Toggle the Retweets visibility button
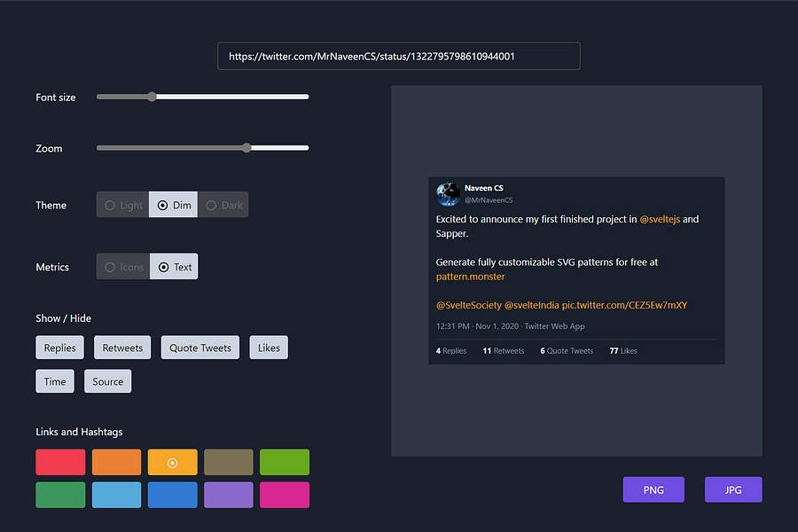 click(x=122, y=348)
